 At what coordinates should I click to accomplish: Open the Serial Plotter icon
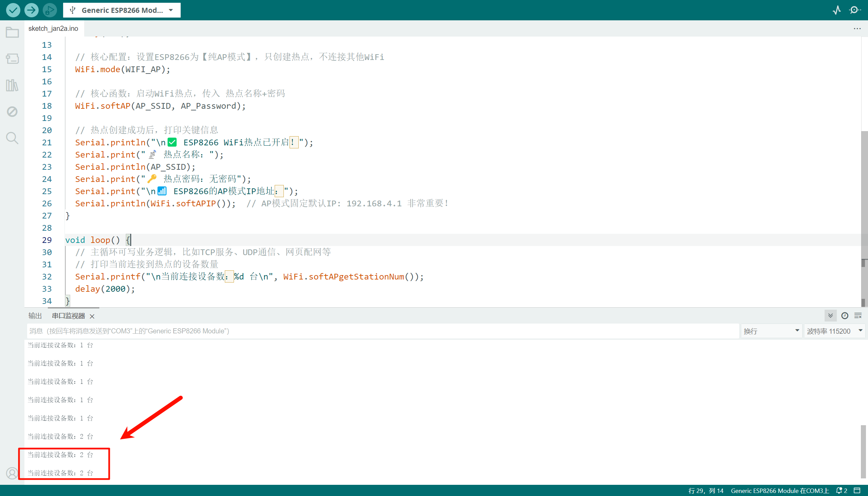click(x=836, y=10)
